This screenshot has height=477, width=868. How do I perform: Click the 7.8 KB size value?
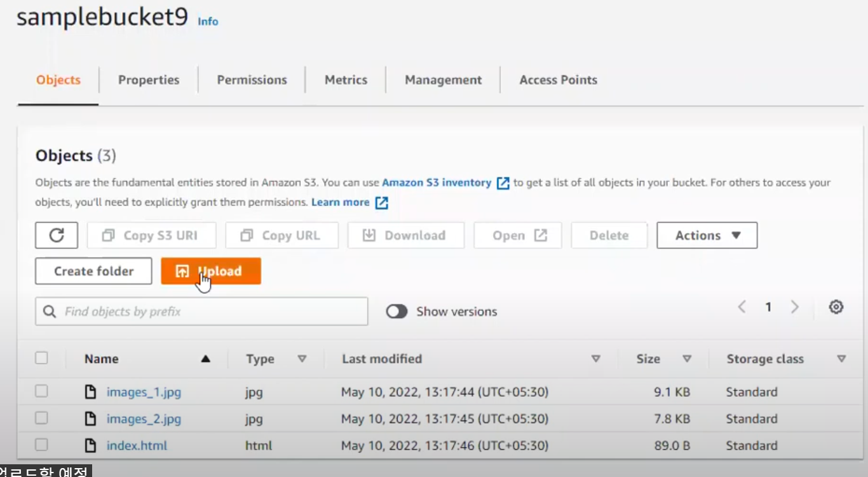tap(672, 418)
